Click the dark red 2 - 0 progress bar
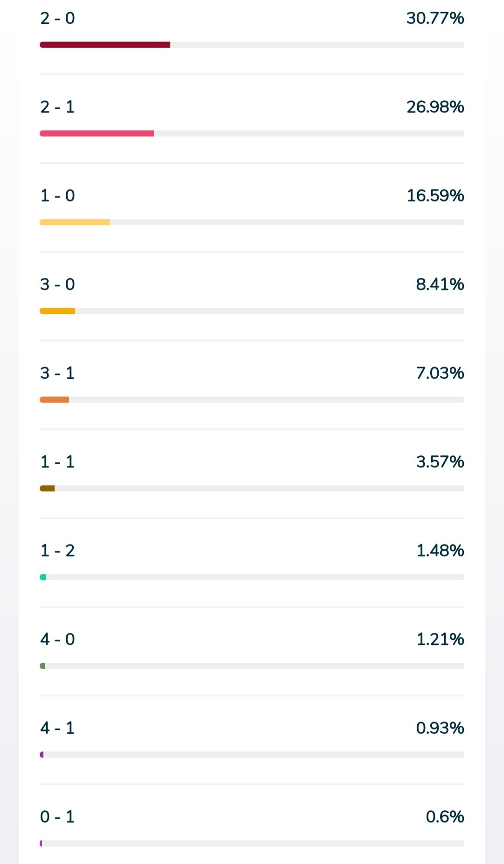 (x=105, y=45)
